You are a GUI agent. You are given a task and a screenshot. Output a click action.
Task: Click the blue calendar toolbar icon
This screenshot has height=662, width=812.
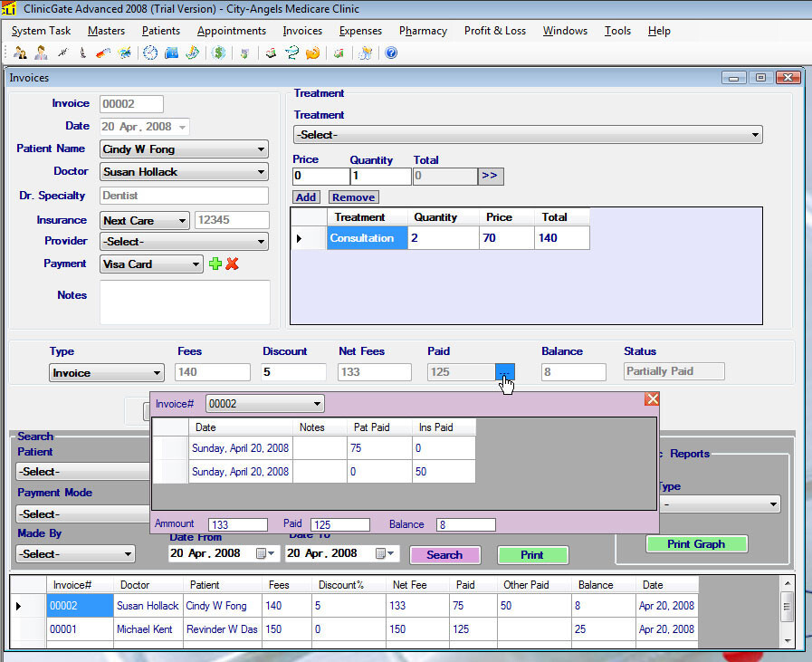coord(171,53)
